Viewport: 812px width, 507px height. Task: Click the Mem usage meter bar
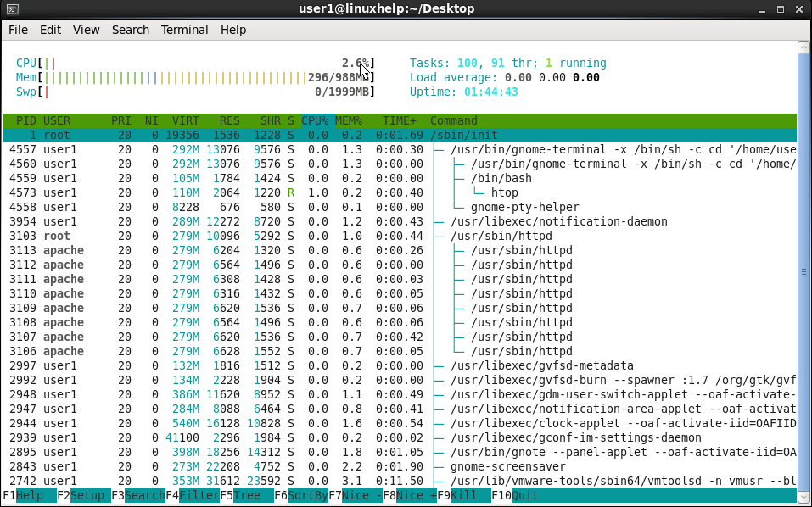(195, 78)
